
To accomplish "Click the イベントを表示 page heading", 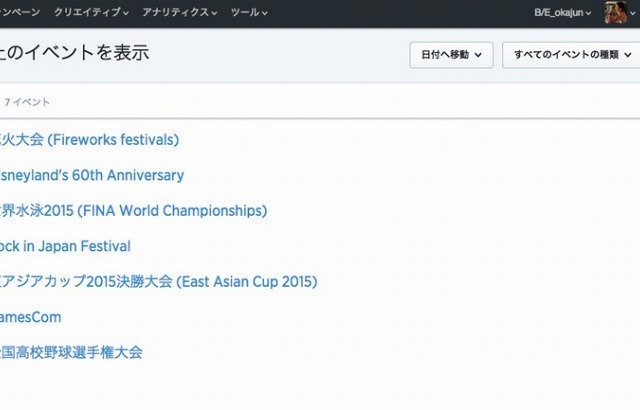I will click(74, 53).
